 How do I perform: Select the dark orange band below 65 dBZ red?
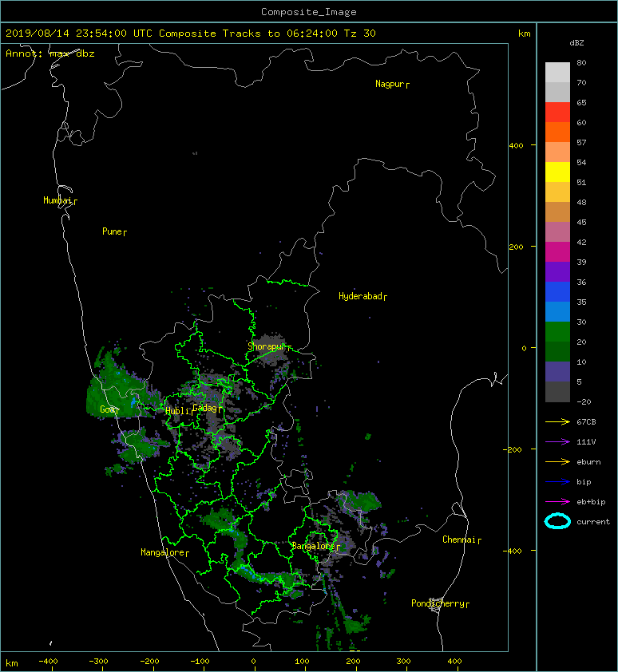557,132
